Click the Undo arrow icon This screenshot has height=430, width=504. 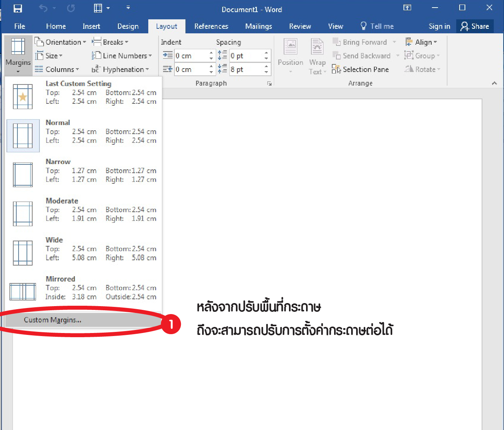(43, 8)
